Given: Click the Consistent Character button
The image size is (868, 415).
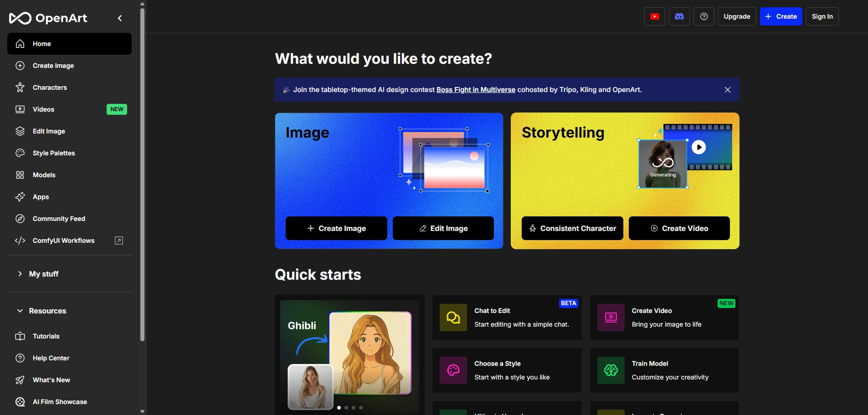Looking at the screenshot, I should 572,228.
